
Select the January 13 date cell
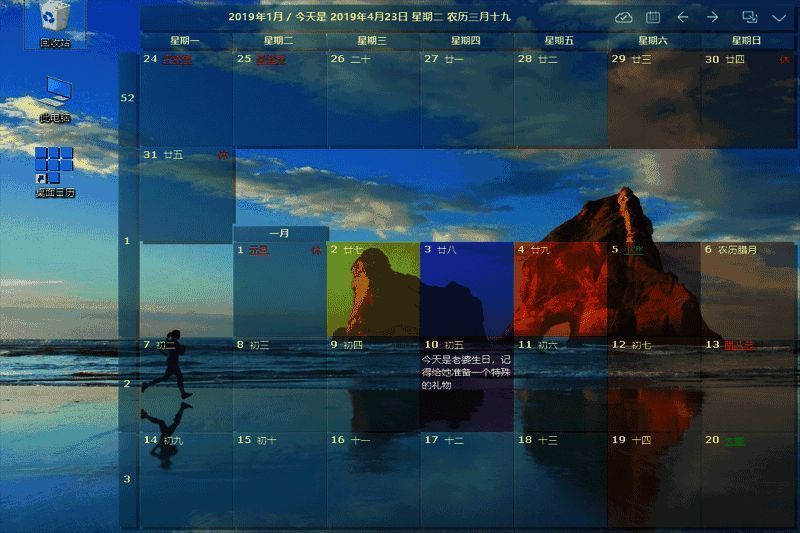[748, 385]
